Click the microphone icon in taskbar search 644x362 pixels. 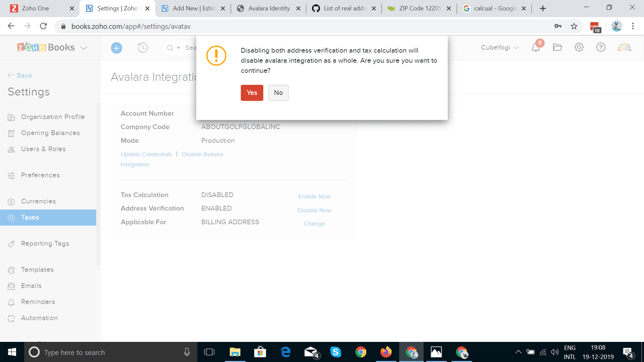click(187, 352)
